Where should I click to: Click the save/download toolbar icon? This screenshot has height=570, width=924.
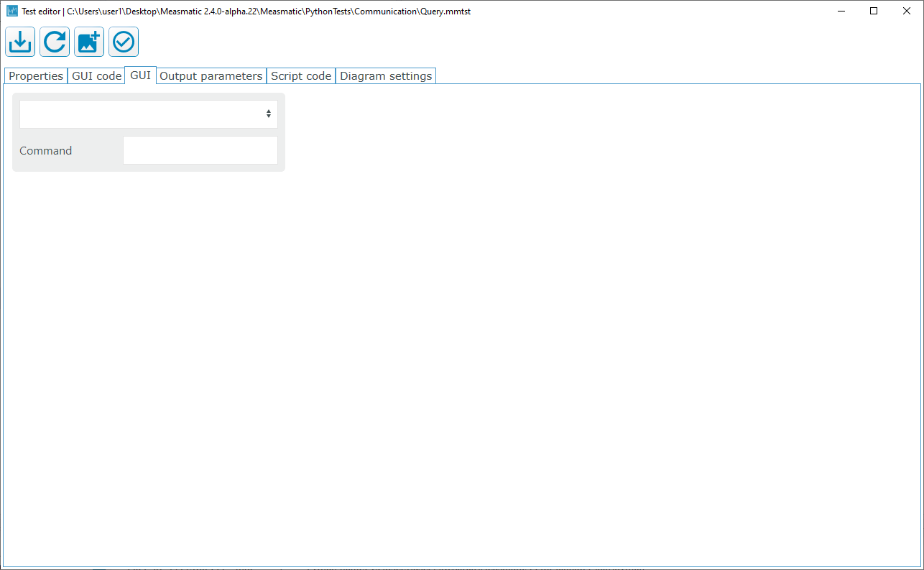tap(20, 42)
